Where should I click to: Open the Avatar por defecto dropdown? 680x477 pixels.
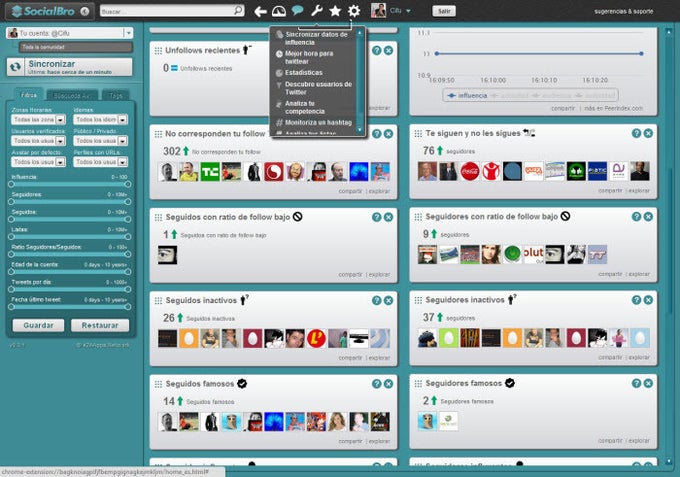point(39,162)
